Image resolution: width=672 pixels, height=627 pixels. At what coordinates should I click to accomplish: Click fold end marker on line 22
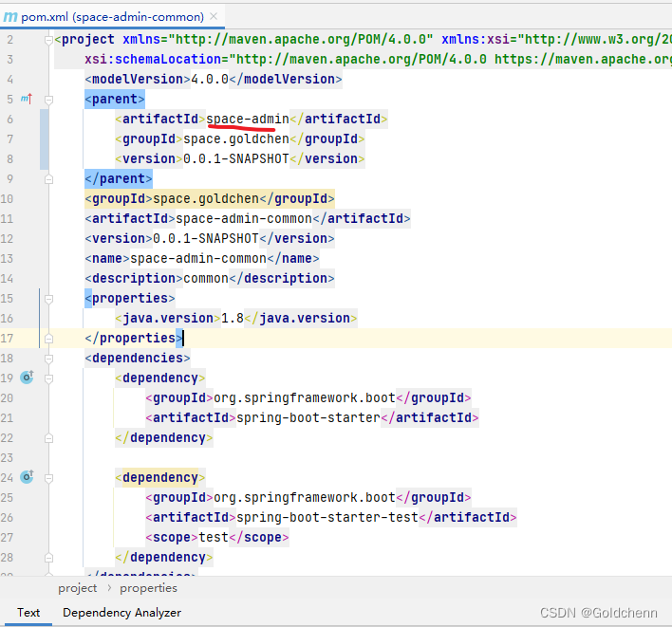(x=48, y=438)
